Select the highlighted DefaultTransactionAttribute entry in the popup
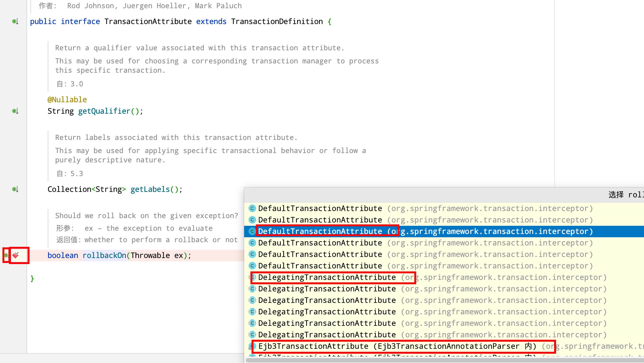This screenshot has width=644, height=363. click(444, 232)
